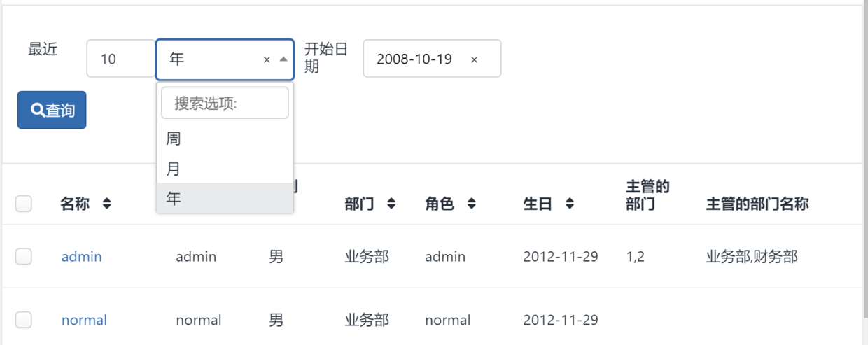Check the admin row checkbox
868x345 pixels.
coord(24,257)
